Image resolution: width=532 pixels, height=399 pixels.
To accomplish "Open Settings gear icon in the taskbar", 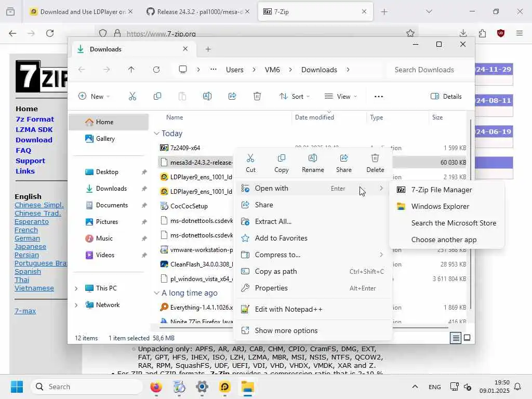I will point(202,387).
